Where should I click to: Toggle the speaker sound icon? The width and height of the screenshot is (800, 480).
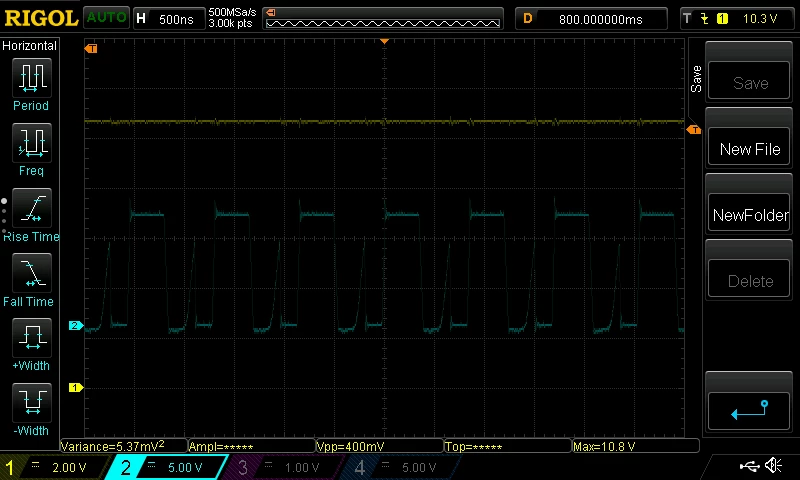(774, 466)
